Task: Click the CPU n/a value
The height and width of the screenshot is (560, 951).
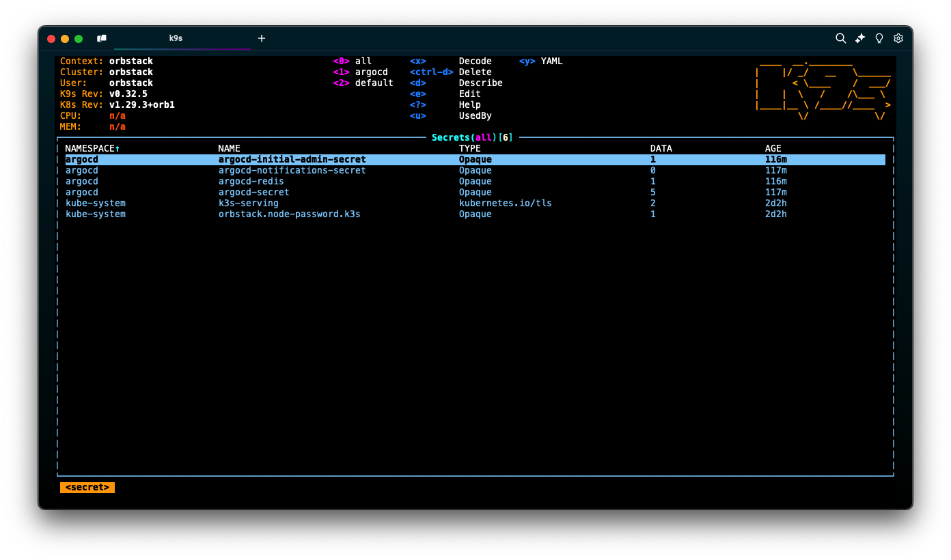Action: click(x=118, y=115)
